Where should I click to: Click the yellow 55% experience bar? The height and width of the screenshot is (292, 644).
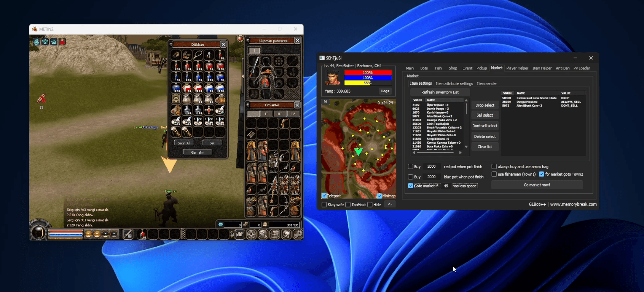pyautogui.click(x=368, y=83)
